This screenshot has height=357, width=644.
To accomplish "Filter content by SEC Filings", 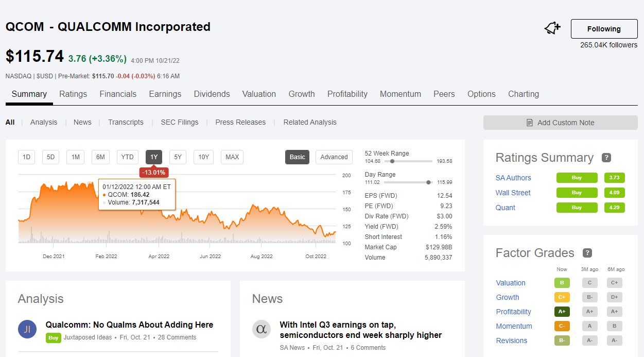I will coord(180,122).
